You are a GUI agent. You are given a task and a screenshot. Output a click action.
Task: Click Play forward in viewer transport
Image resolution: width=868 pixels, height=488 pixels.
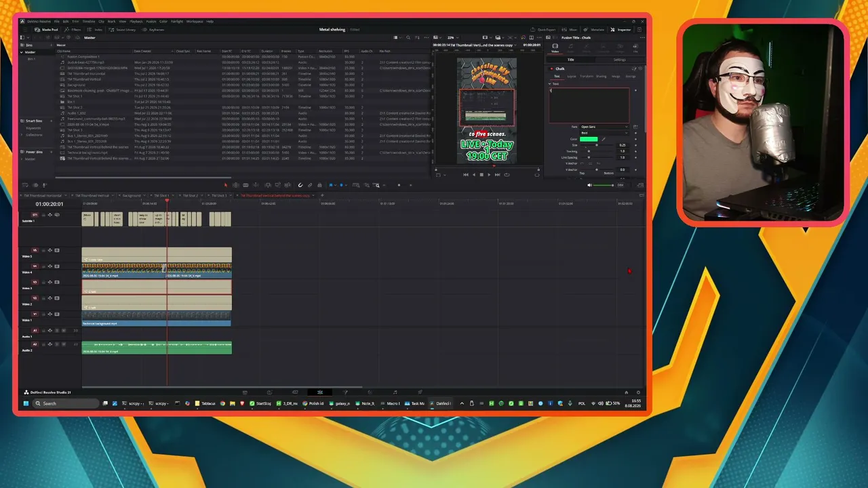pyautogui.click(x=489, y=175)
